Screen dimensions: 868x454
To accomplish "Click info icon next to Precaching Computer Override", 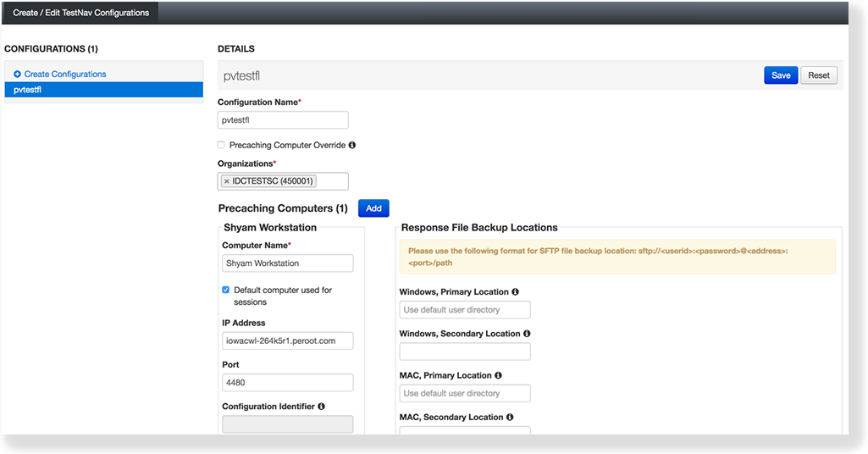I will pyautogui.click(x=352, y=145).
